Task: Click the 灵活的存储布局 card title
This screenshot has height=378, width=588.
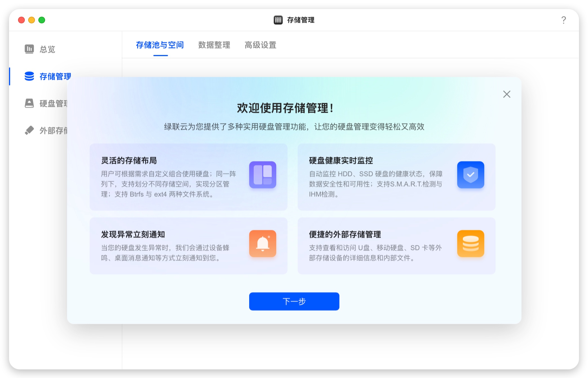Action: [129, 161]
